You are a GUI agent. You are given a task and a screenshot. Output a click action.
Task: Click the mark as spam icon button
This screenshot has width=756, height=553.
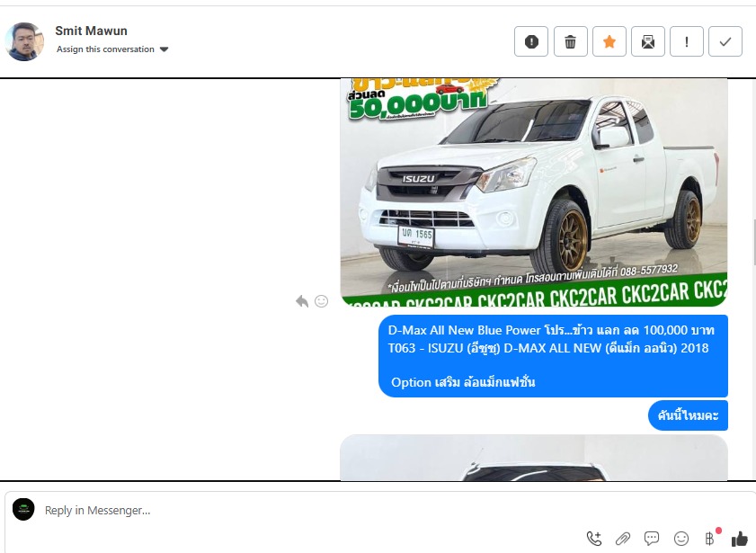[531, 41]
